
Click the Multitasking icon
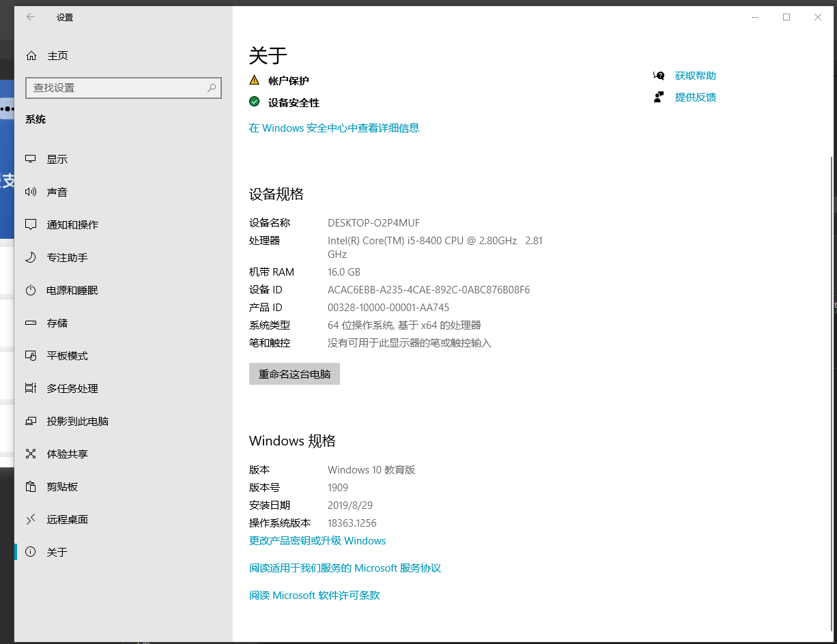[31, 388]
